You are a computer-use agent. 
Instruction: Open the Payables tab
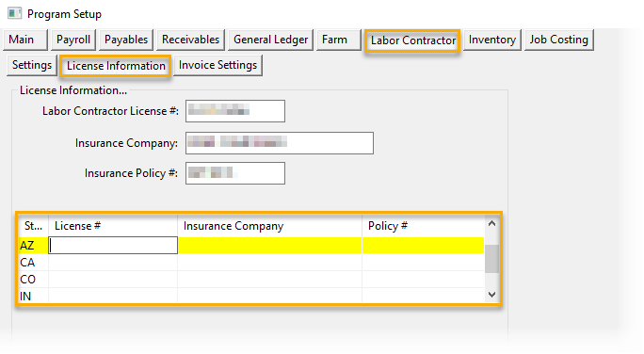coord(125,40)
